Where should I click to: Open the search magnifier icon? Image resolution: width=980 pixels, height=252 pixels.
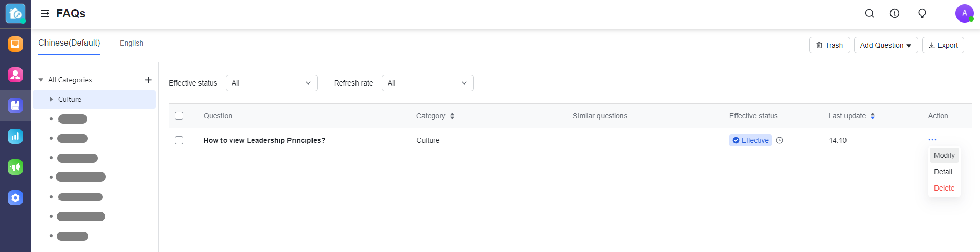pos(870,13)
